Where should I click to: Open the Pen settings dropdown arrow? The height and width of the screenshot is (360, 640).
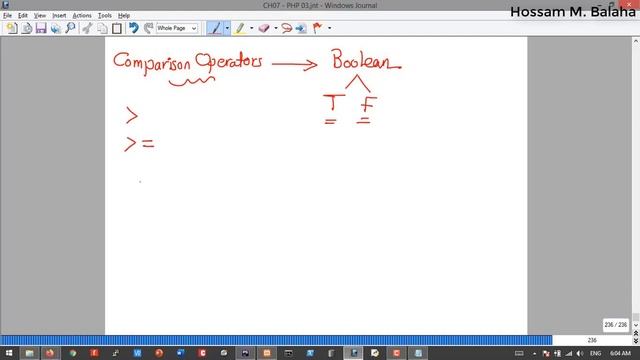pos(227,28)
